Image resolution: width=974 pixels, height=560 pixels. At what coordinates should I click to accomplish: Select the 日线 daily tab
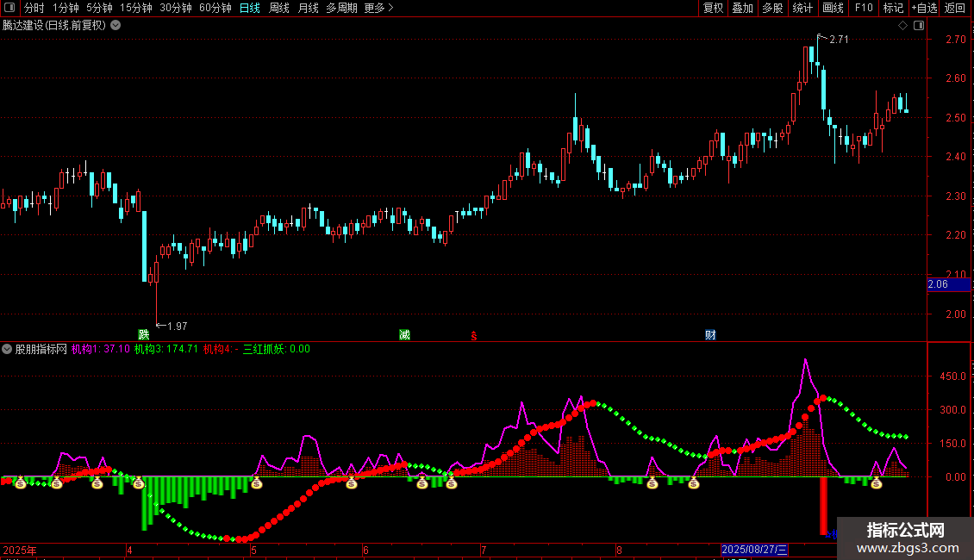(250, 8)
